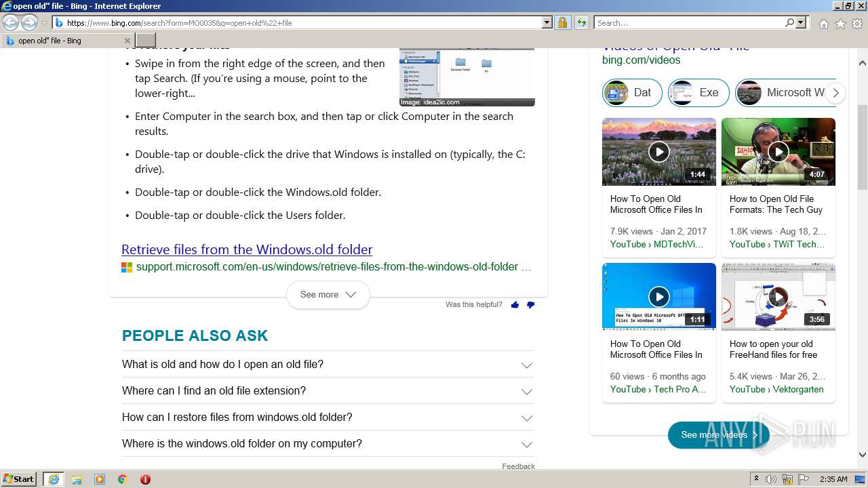The image size is (868, 488).
Task: Click the address bar URL field
Action: (303, 22)
